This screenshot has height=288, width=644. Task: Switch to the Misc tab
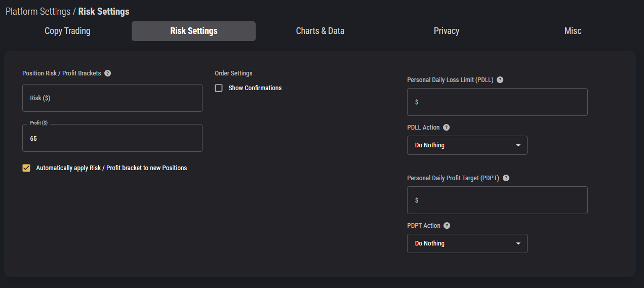tap(573, 31)
